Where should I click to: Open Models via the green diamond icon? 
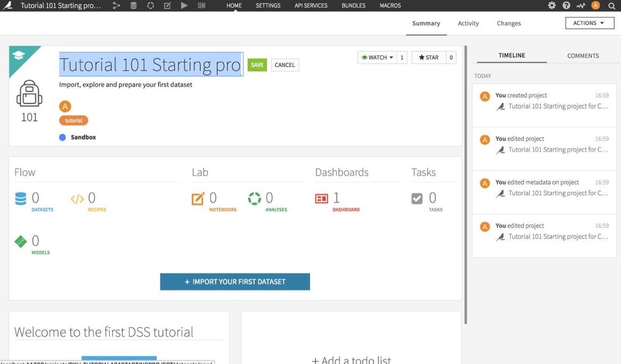tap(21, 242)
